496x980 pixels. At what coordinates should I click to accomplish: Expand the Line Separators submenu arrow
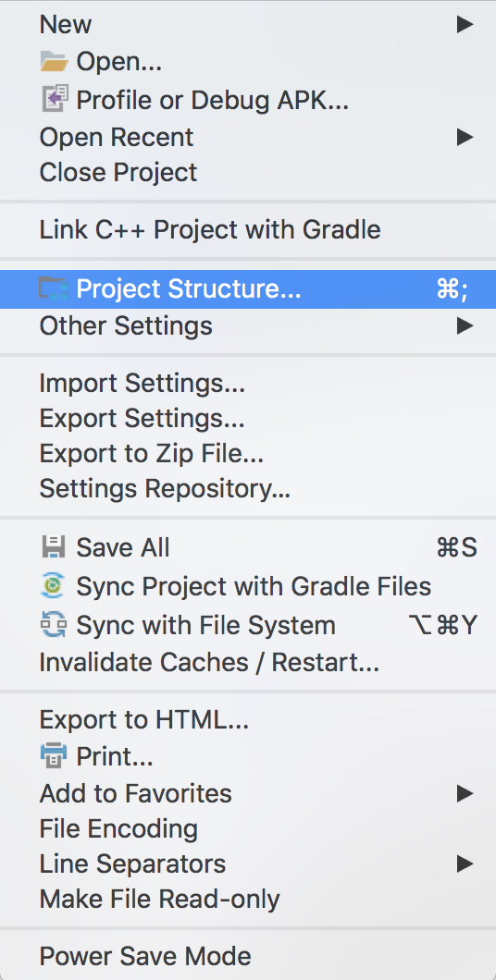pyautogui.click(x=465, y=864)
